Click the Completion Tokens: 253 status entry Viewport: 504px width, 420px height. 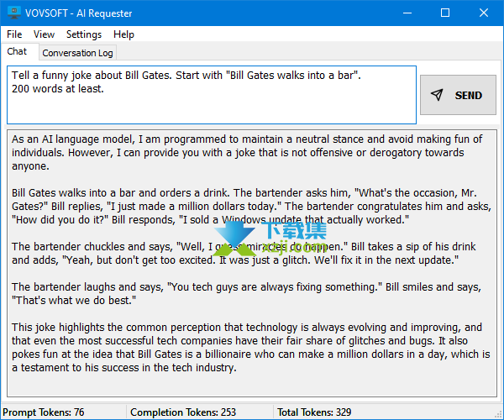[x=183, y=412]
